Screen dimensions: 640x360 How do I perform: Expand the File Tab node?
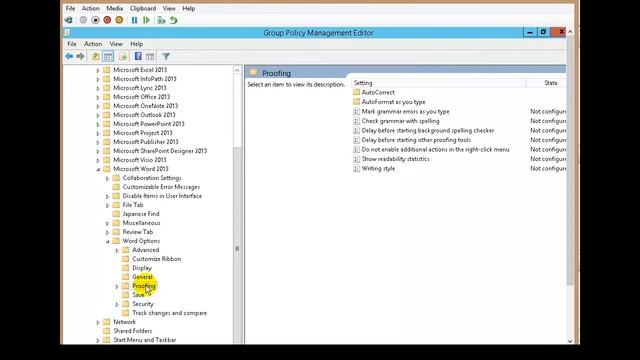(x=107, y=205)
